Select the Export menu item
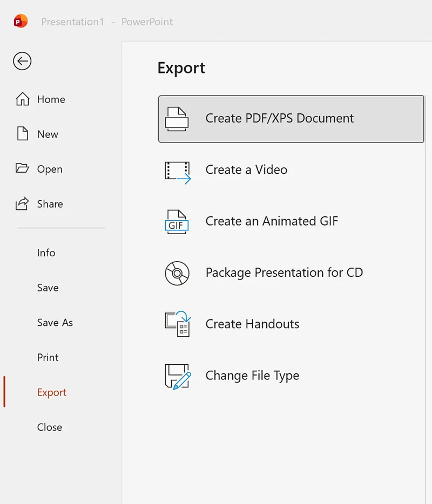Image resolution: width=432 pixels, height=504 pixels. pos(51,392)
